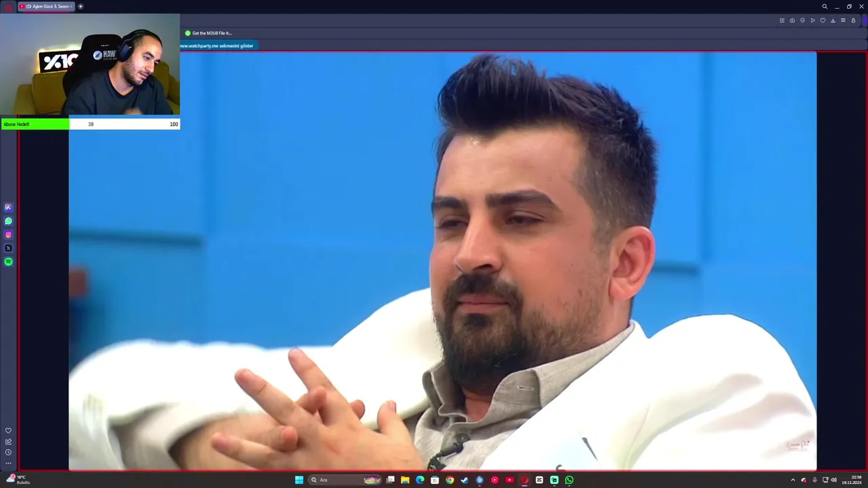Open Instagram in Opera sidebar
The height and width of the screenshot is (488, 868).
(8, 235)
